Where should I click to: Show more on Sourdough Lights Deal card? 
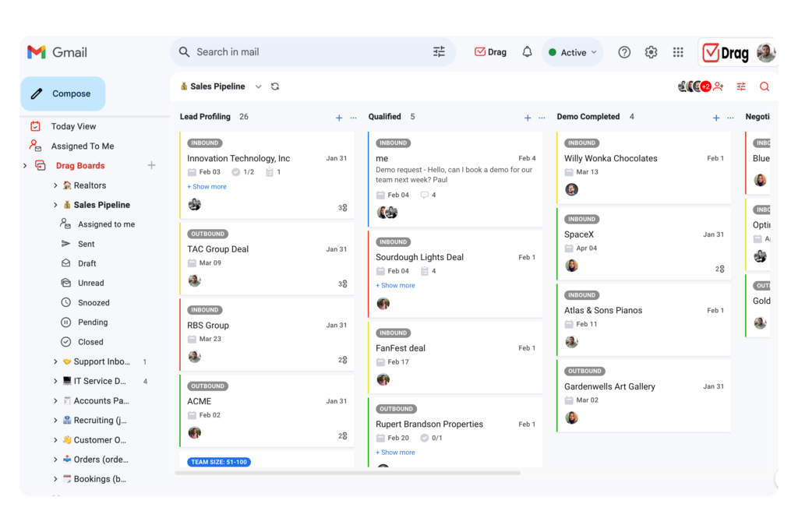(x=395, y=285)
